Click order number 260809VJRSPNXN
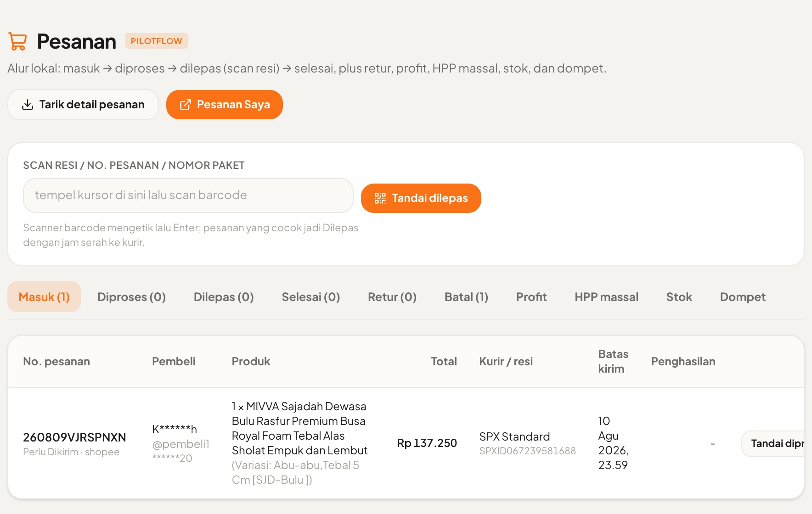 [x=74, y=437]
